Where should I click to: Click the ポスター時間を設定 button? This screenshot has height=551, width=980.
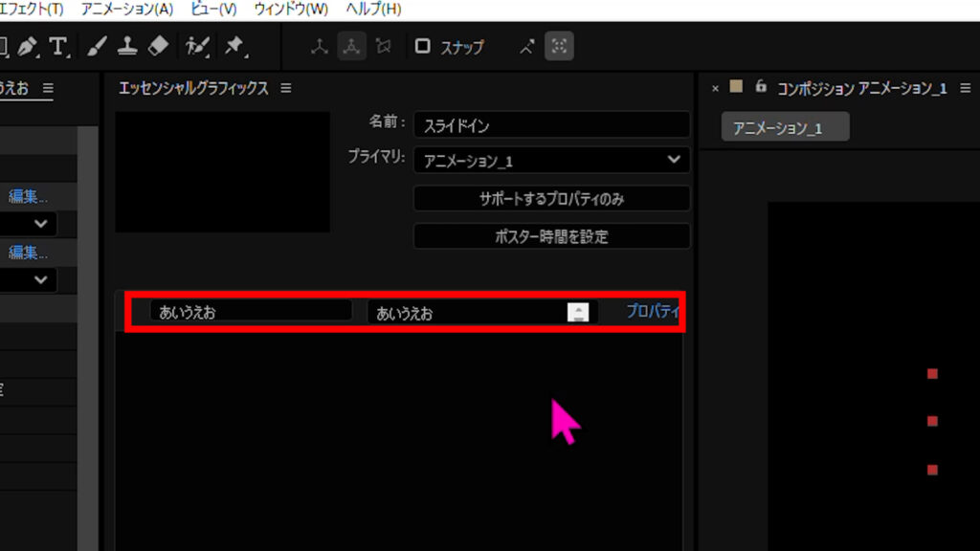tap(551, 236)
